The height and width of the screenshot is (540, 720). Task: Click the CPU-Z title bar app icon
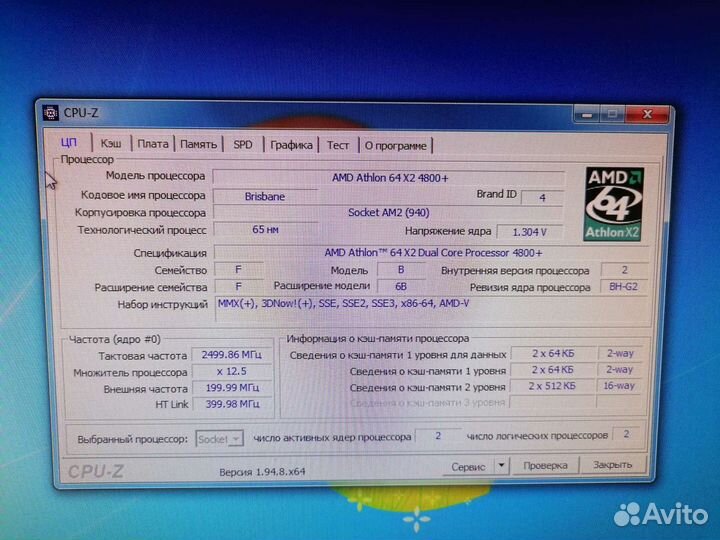pos(51,112)
